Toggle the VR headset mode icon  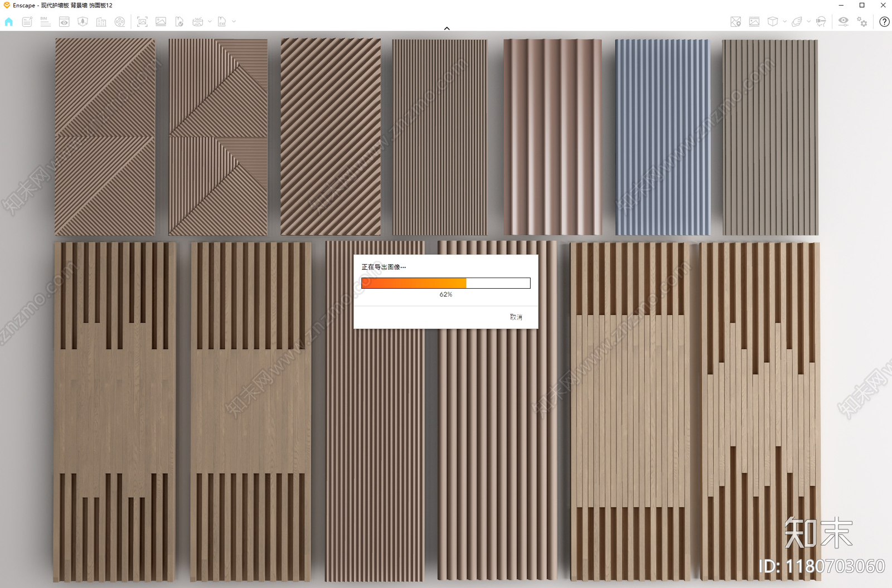coord(821,22)
